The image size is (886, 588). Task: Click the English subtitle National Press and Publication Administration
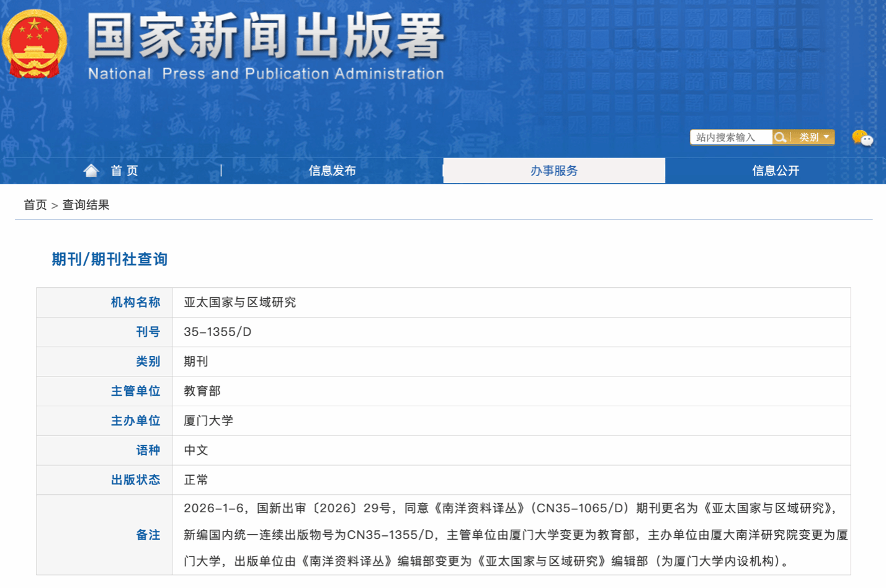[266, 74]
